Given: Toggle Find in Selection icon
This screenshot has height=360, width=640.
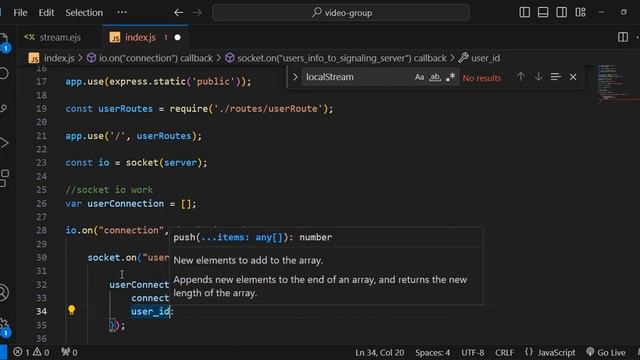Looking at the screenshot, I should point(556,77).
